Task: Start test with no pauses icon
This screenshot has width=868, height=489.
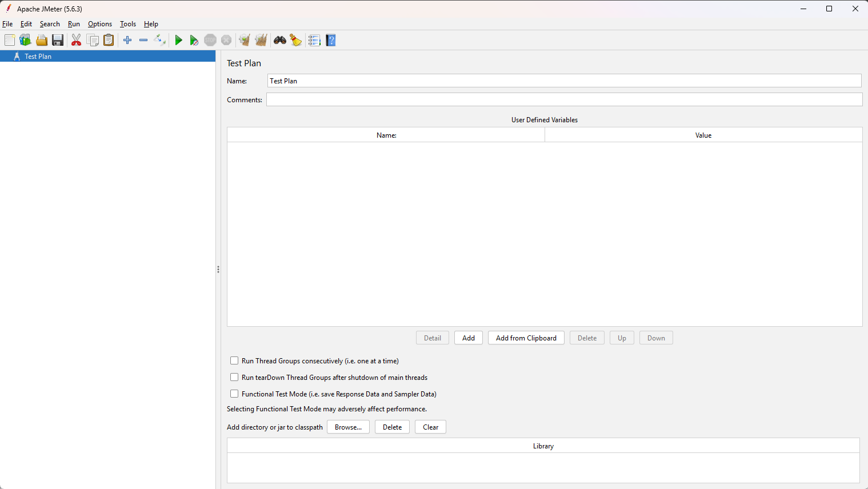Action: coord(194,40)
